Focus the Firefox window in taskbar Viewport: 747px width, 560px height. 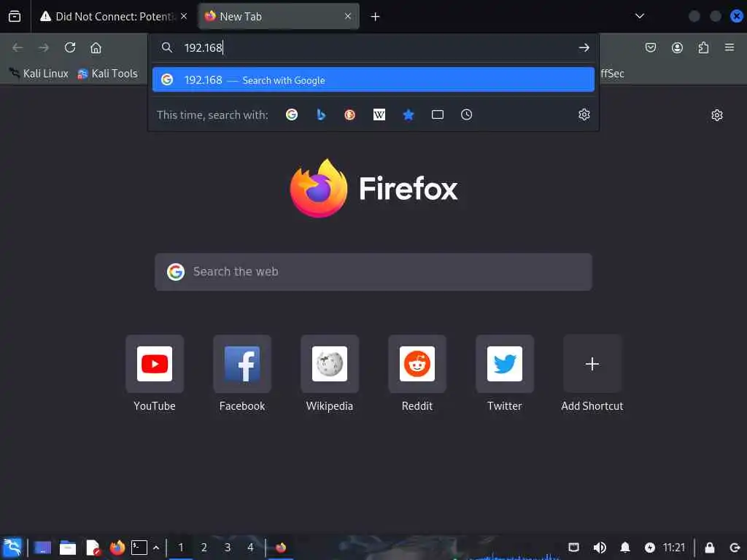click(x=281, y=548)
